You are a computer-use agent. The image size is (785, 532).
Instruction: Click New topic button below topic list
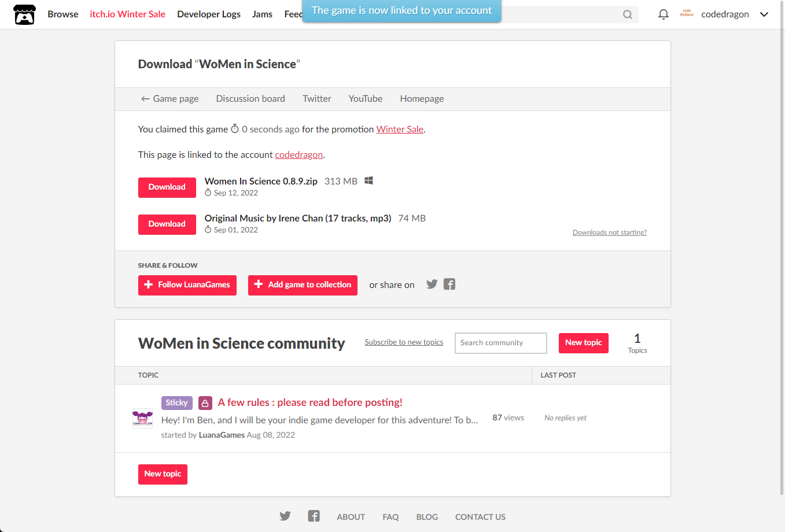pyautogui.click(x=163, y=474)
